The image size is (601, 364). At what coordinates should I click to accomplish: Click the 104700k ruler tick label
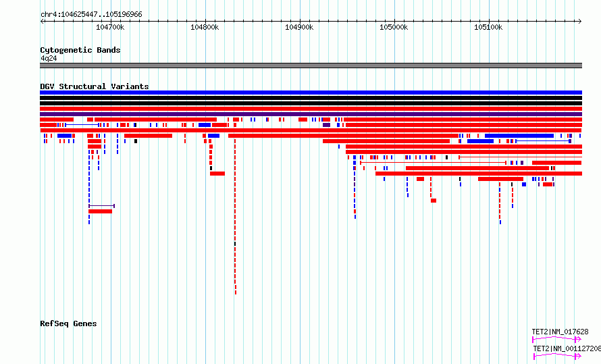(x=110, y=27)
